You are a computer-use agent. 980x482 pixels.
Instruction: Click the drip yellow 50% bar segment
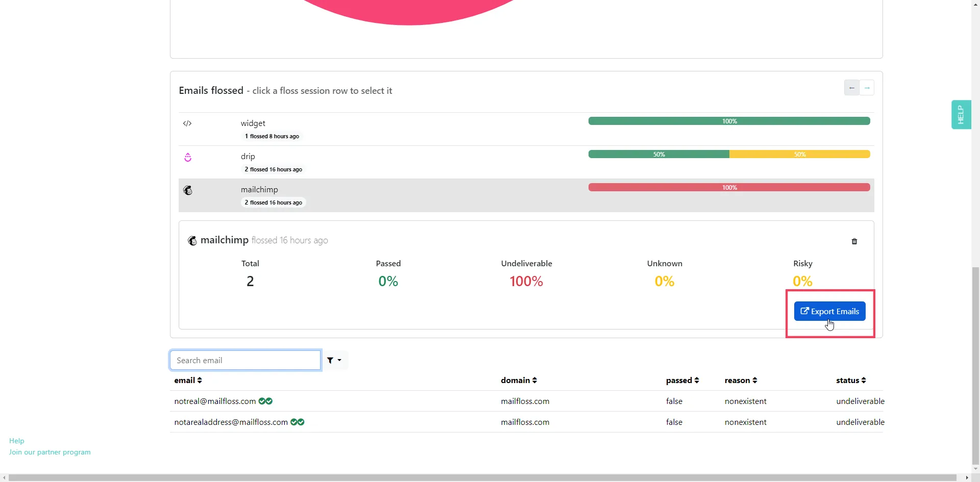click(x=800, y=154)
